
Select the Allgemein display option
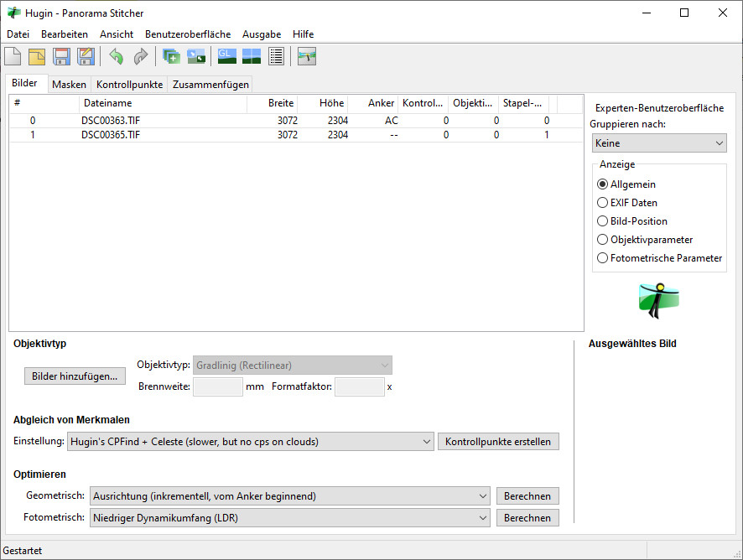[x=626, y=184]
